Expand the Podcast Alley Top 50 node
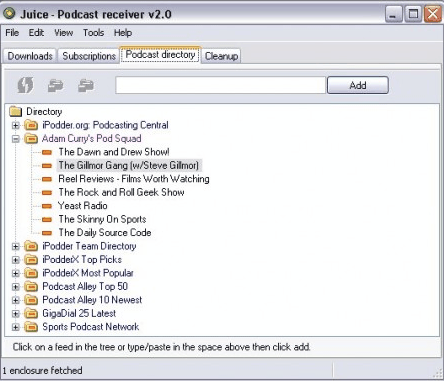Viewport: 444px width, 381px height. [15, 287]
